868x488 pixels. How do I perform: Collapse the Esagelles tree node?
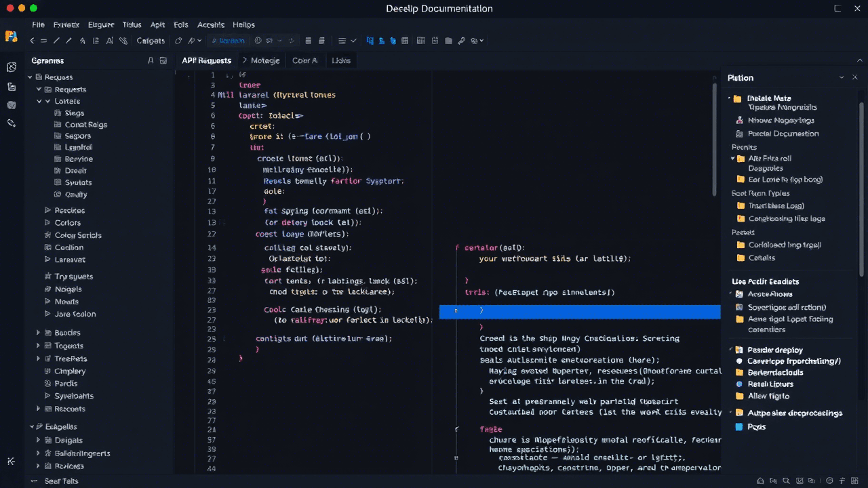[31, 427]
